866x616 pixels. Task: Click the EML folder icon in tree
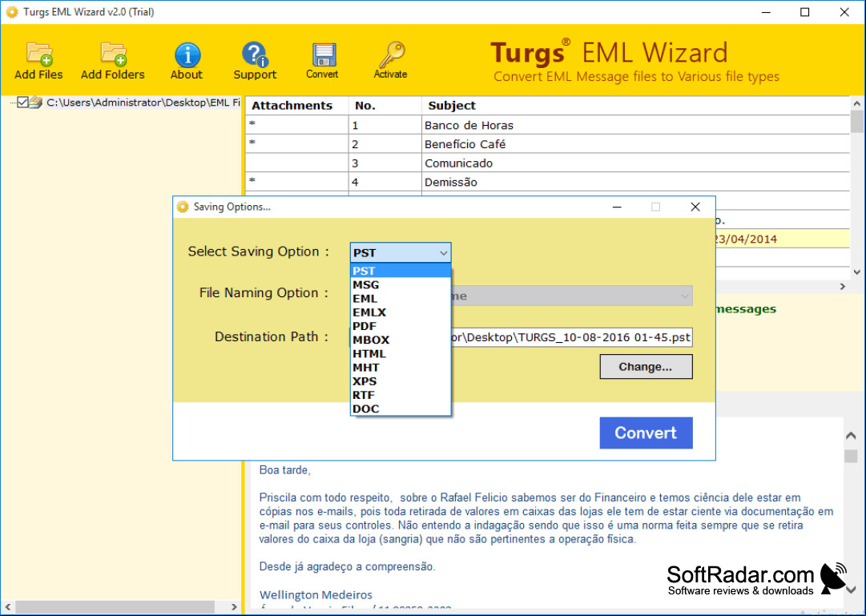click(36, 103)
